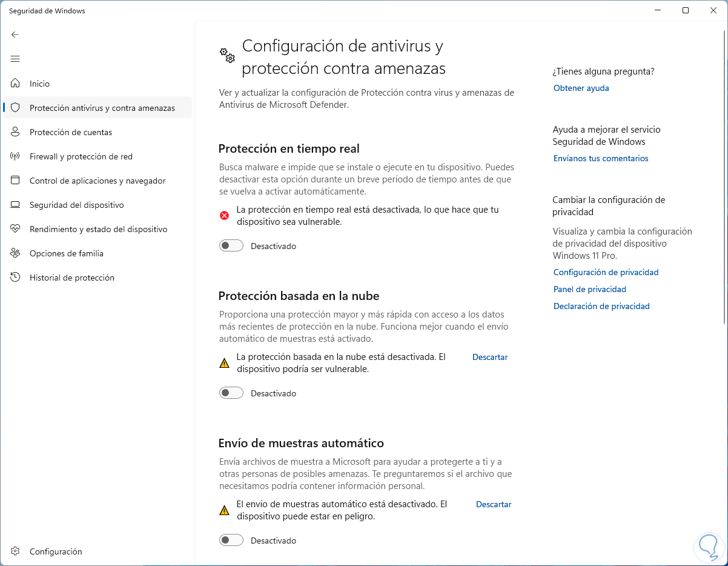Enable Protección en tiempo real toggle
728x566 pixels.
[x=231, y=246]
